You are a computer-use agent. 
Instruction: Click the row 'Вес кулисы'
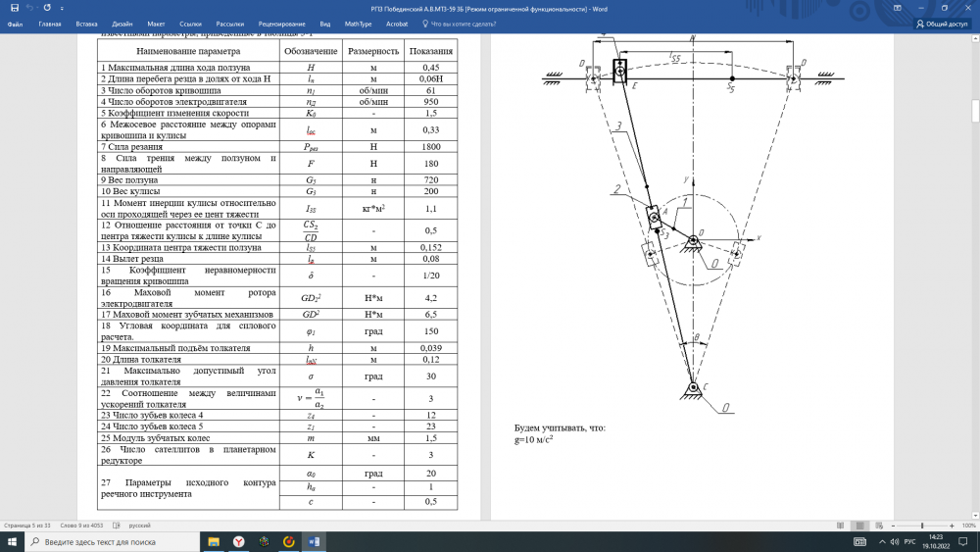pyautogui.click(x=188, y=191)
